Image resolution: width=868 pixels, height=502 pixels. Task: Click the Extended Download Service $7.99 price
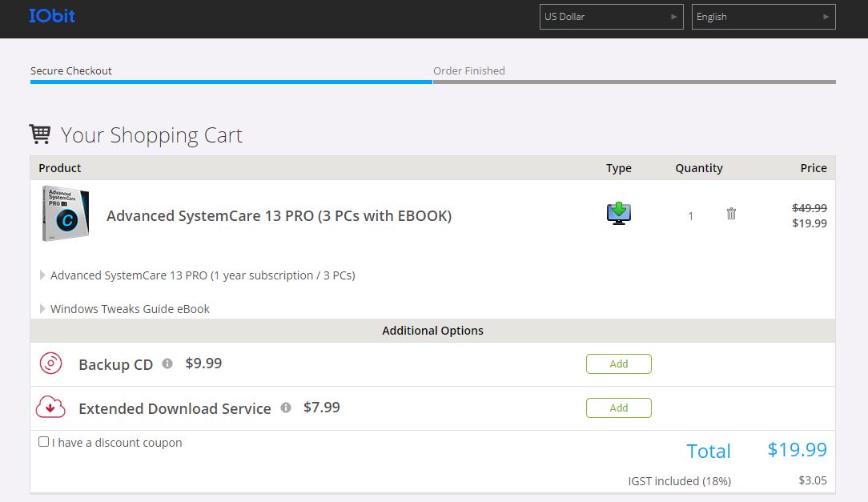coord(322,408)
